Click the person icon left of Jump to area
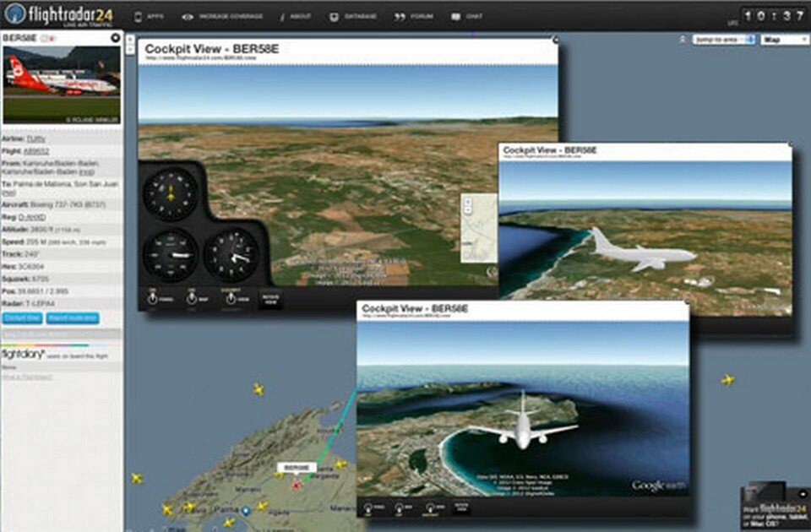Viewport: 811px width, 532px height. tap(683, 40)
